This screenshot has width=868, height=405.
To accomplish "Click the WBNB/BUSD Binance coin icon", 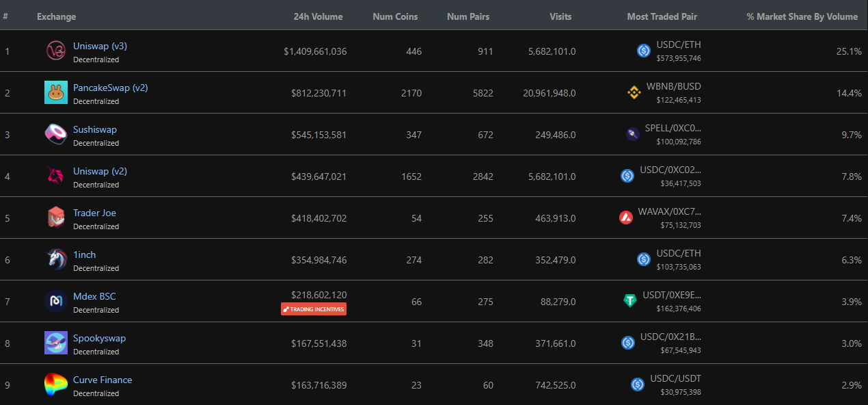I will click(x=634, y=92).
